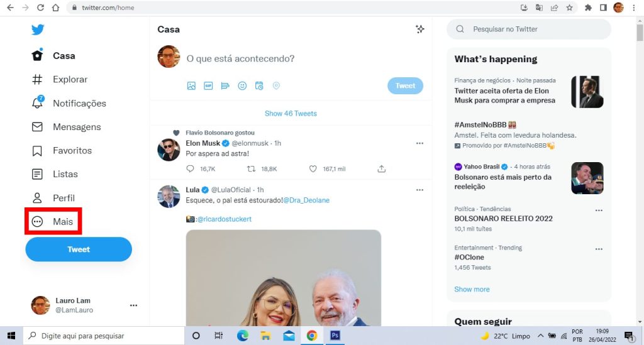Open Elon Musk's profile picture
Viewport: 644px width, 345px height.
click(x=169, y=150)
